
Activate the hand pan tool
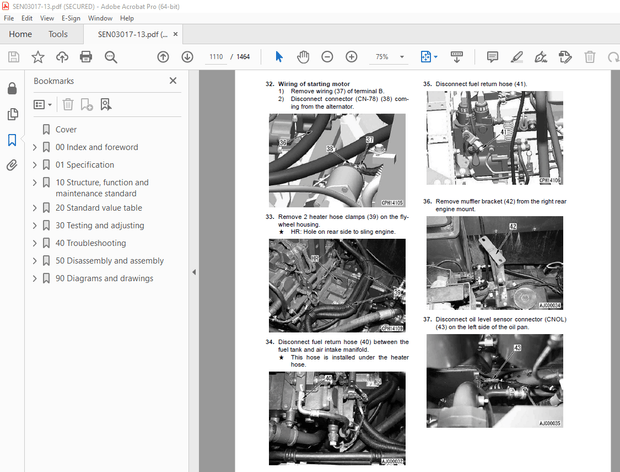coord(303,57)
